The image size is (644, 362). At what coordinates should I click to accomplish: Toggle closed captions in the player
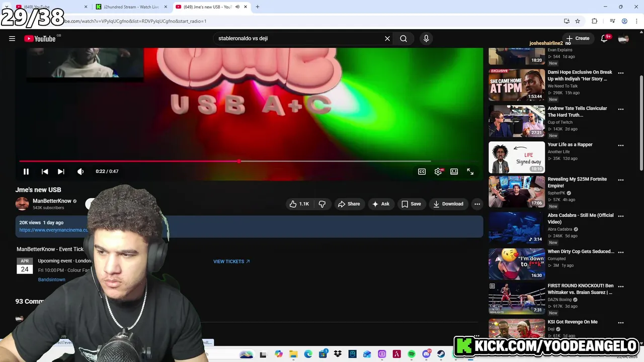click(422, 171)
